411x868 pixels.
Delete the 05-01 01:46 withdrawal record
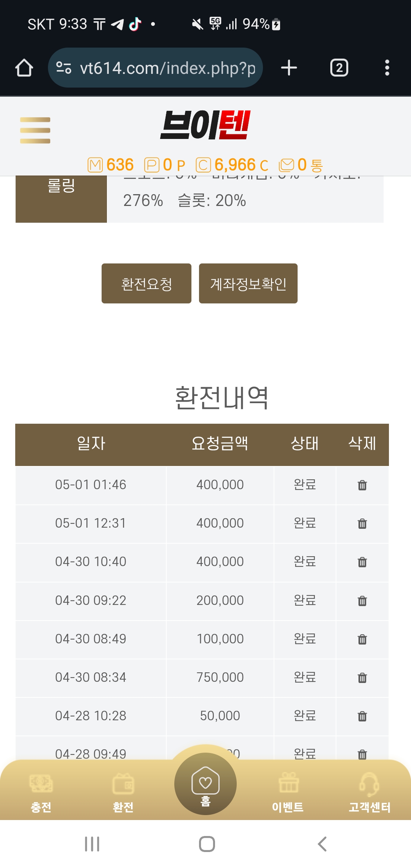[x=362, y=485]
